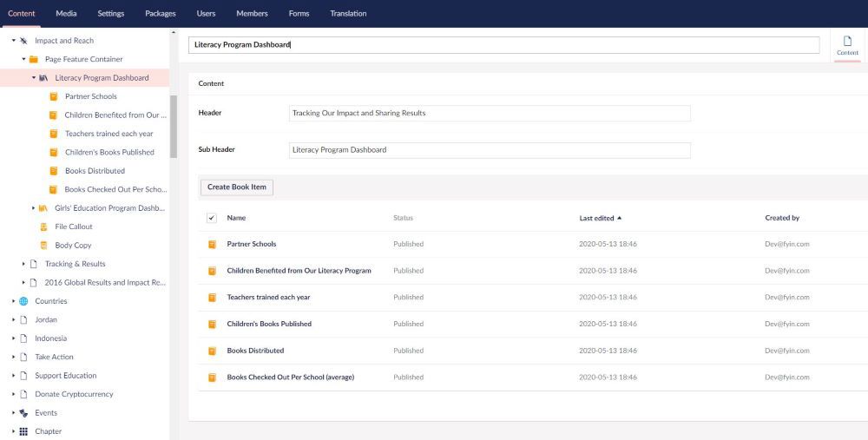
Task: Click list icon of Books Distributed row
Action: [212, 351]
